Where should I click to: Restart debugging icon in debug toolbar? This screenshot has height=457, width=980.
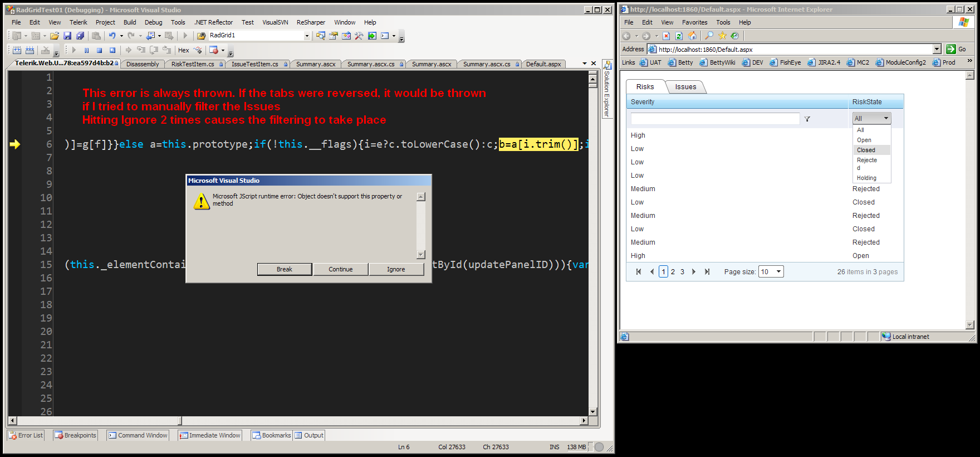point(112,50)
